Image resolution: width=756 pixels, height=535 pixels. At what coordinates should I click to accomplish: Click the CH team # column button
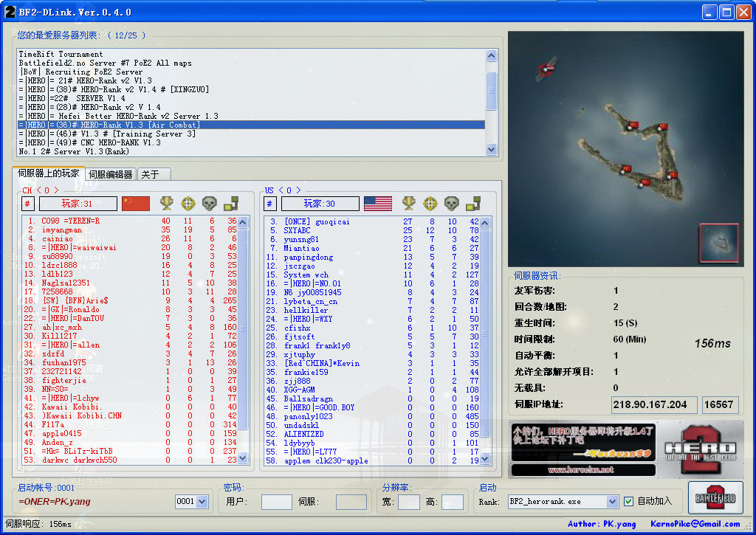tap(27, 204)
